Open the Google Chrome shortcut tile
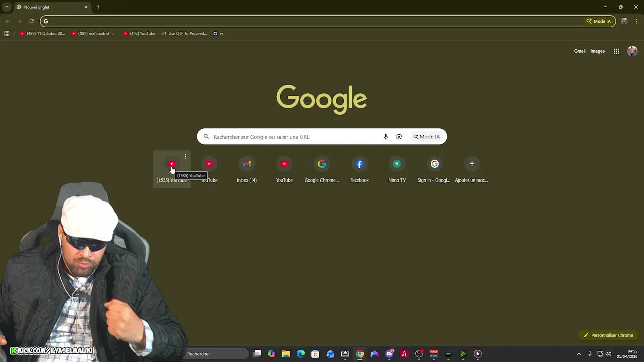The image size is (644, 362). (321, 169)
